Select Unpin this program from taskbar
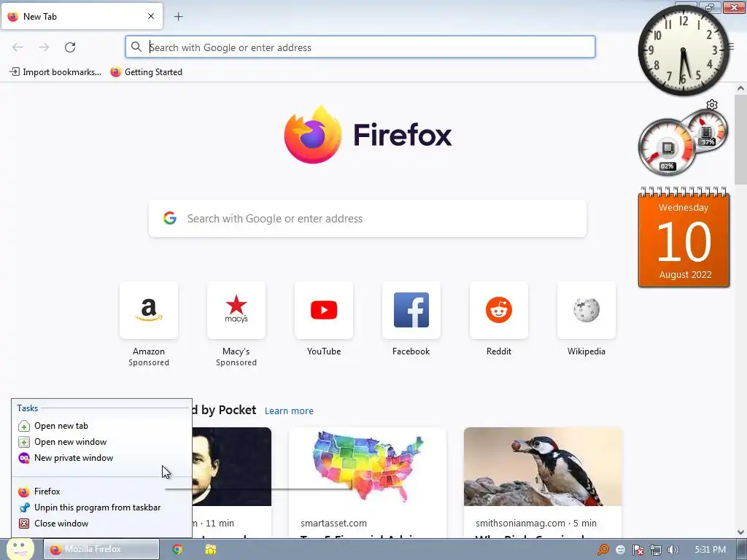747x560 pixels. (x=101, y=507)
